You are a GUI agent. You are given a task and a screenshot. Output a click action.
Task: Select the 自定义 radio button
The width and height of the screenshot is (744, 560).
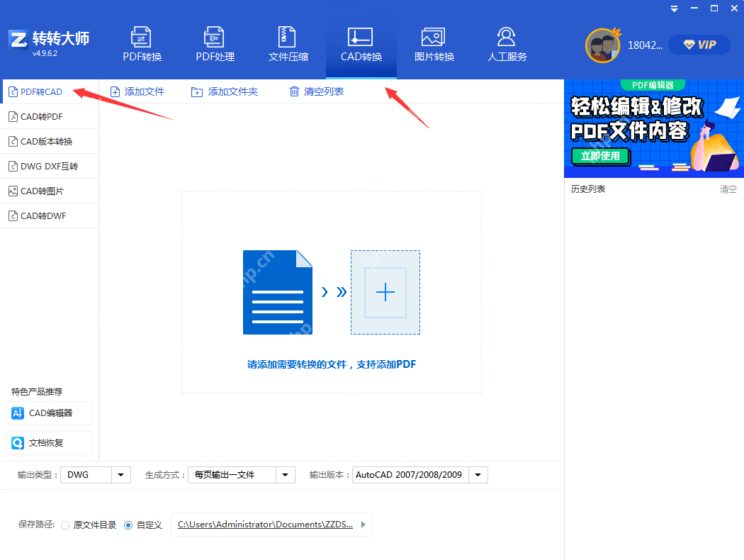pyautogui.click(x=128, y=525)
